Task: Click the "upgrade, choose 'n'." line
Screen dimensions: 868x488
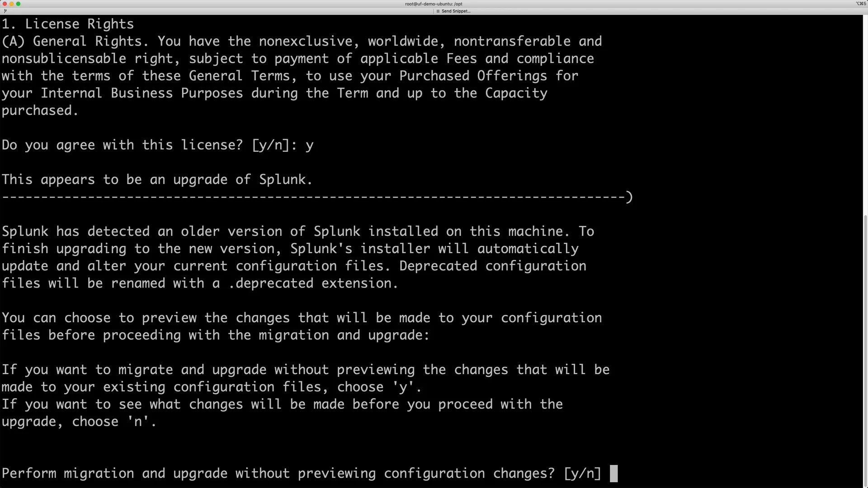Action: (79, 422)
